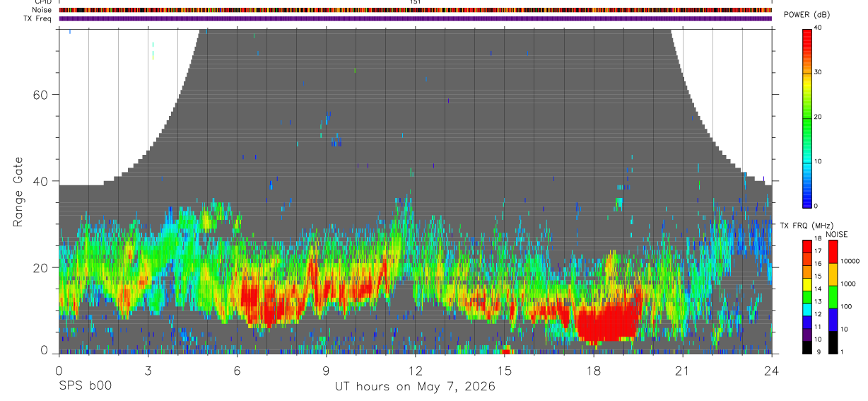Click the green band in NOISE legend
Viewport: 868px width, 401px height.
[832, 297]
